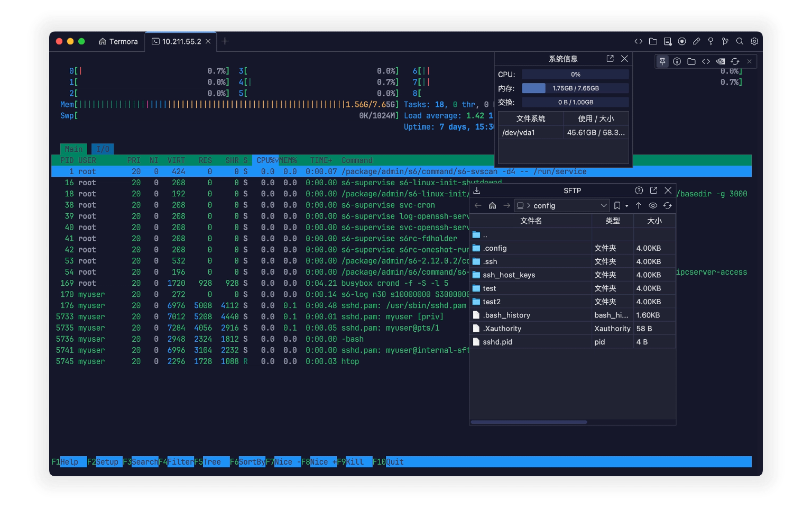This screenshot has height=508, width=812.
Task: Click the back arrow in the SFTP panel
Action: pos(478,205)
